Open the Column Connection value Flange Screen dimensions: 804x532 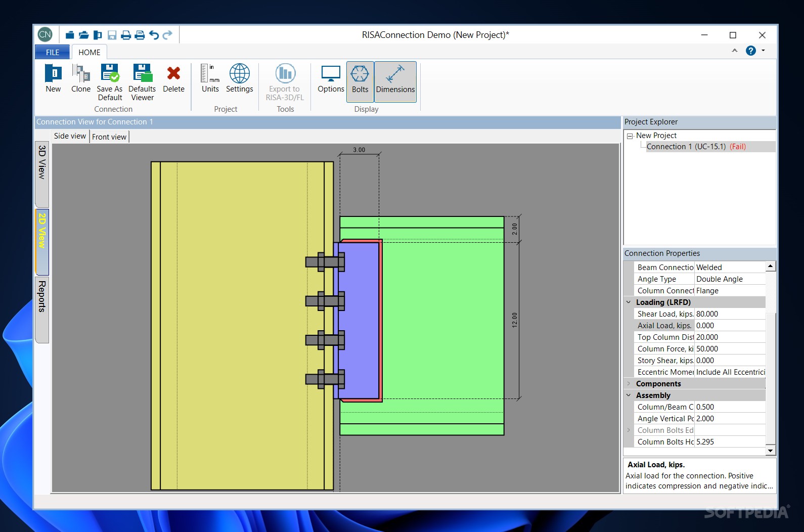point(730,291)
